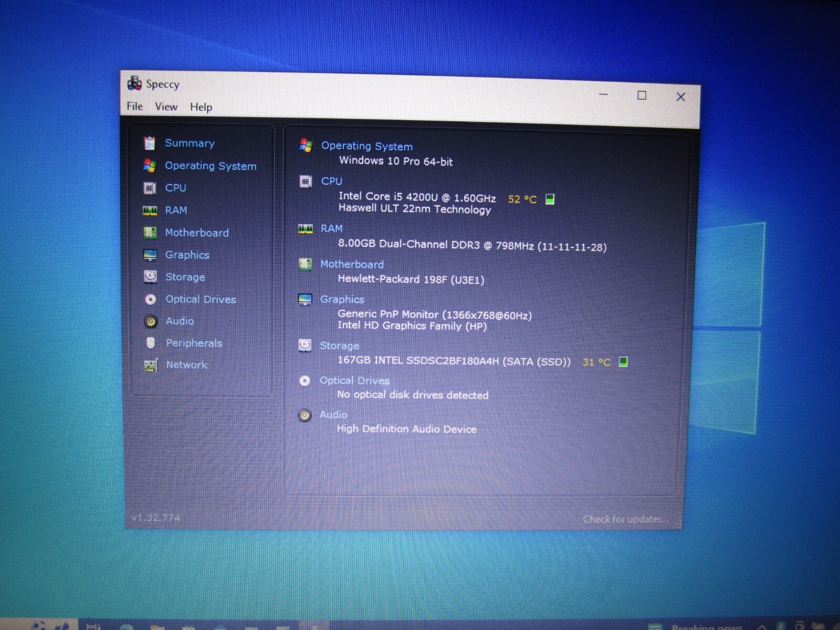The width and height of the screenshot is (840, 630).
Task: Open the RAM heading link in summary
Action: point(331,228)
